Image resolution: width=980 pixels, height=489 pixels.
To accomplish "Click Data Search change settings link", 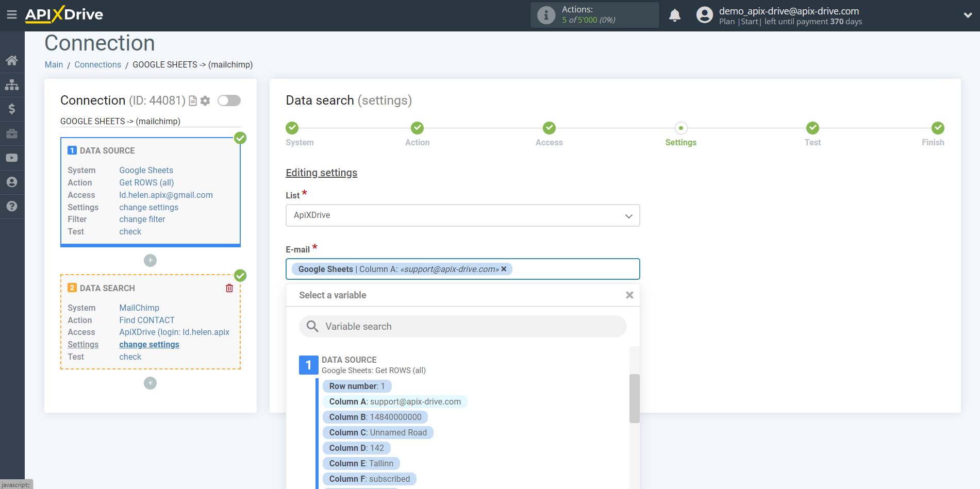I will pos(149,344).
